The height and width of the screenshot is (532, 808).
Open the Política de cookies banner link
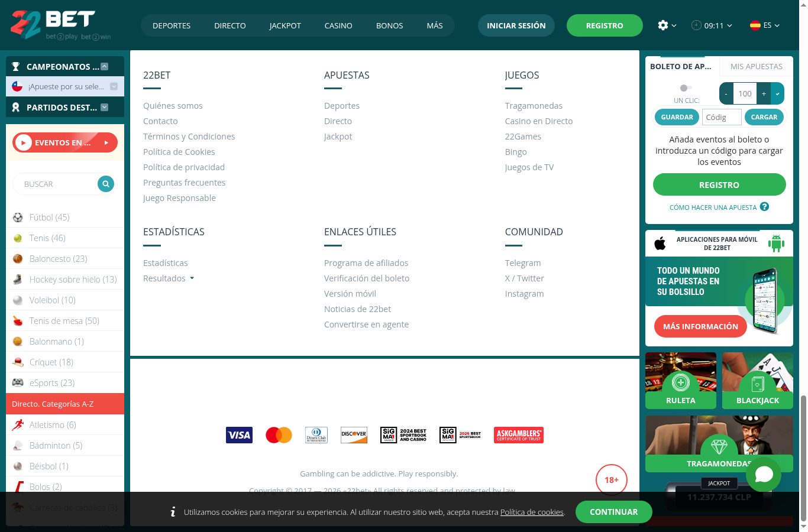pyautogui.click(x=532, y=512)
